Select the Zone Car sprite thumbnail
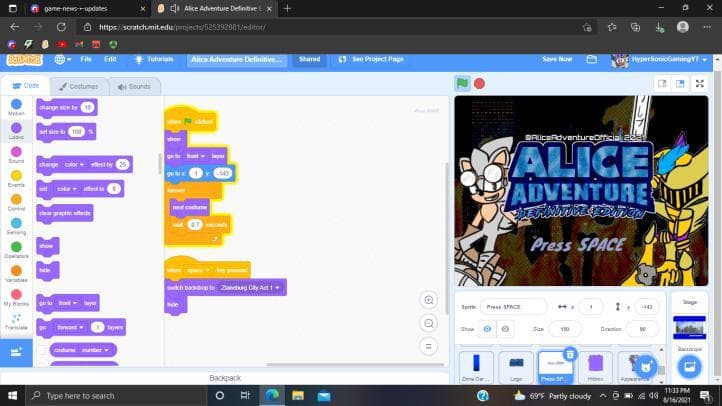This screenshot has height=406, width=722. (x=476, y=367)
